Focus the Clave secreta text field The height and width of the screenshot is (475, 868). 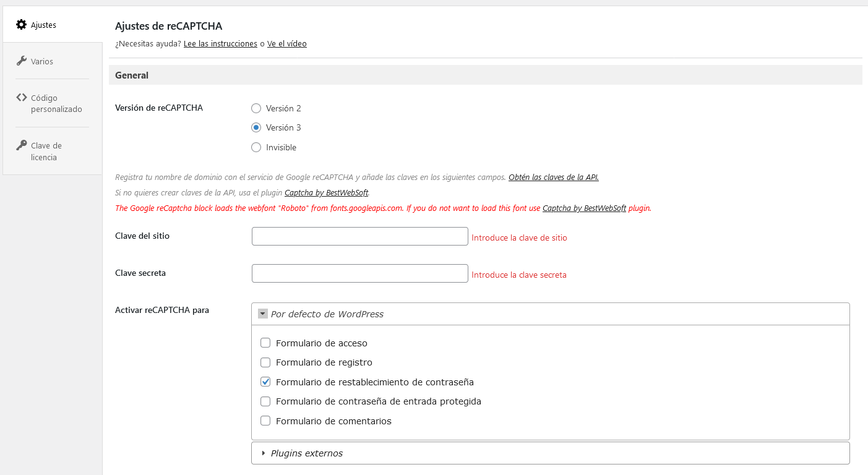coord(359,273)
